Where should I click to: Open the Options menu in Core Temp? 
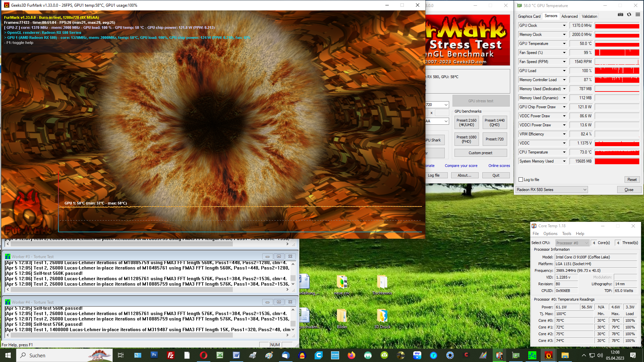click(550, 234)
